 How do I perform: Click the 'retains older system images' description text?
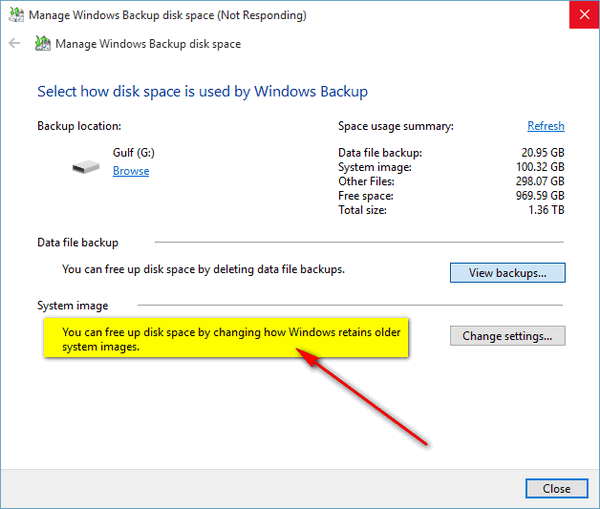231,339
